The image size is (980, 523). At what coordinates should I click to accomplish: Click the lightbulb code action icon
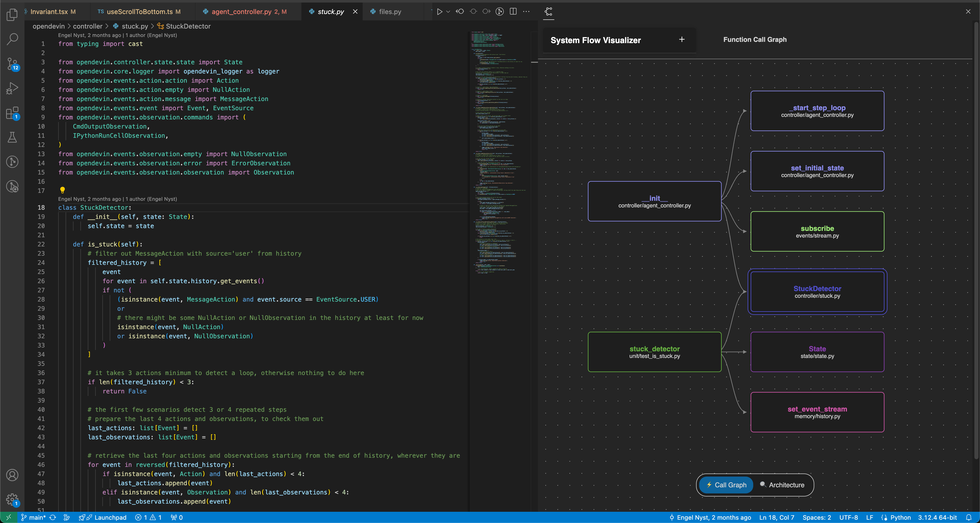62,189
